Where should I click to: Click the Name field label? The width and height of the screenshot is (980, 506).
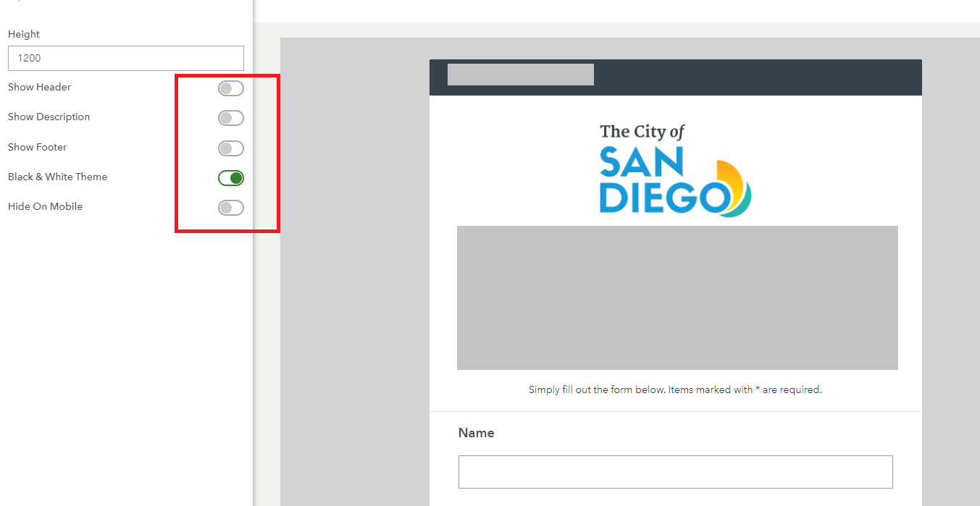pos(476,432)
